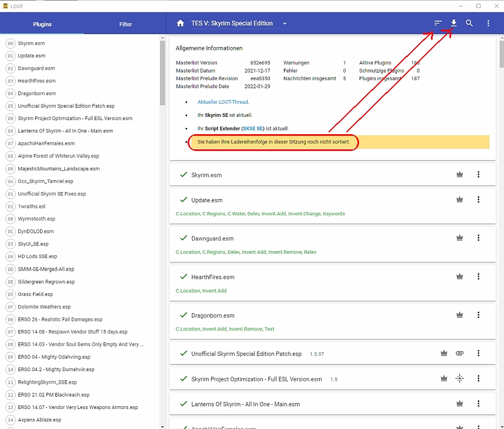Click the Update Masterlist download icon
Screen dimensions: 504x429
tap(454, 23)
